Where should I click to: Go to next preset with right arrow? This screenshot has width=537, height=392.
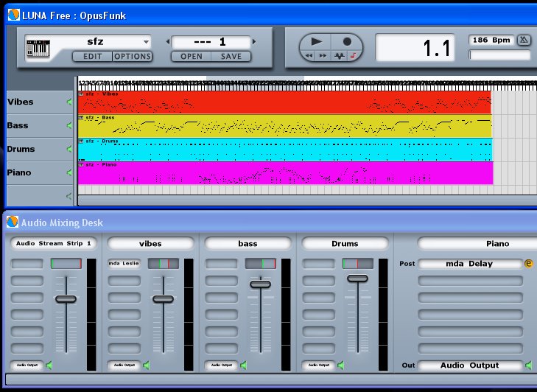pyautogui.click(x=254, y=42)
